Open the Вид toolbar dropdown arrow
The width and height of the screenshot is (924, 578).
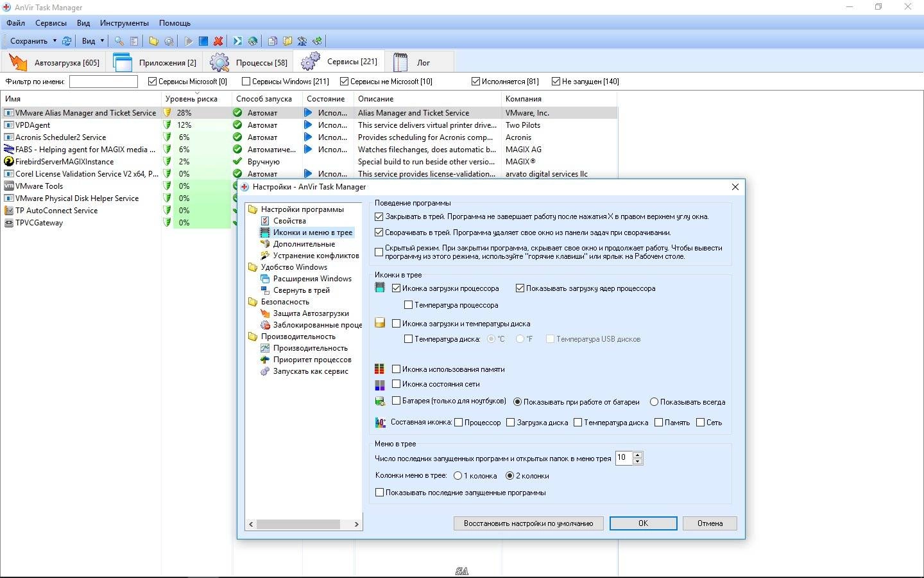102,40
